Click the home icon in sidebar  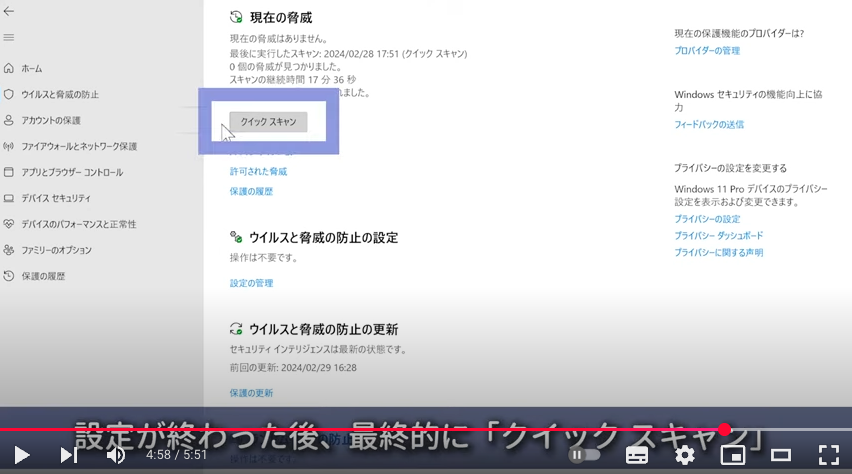coord(9,68)
